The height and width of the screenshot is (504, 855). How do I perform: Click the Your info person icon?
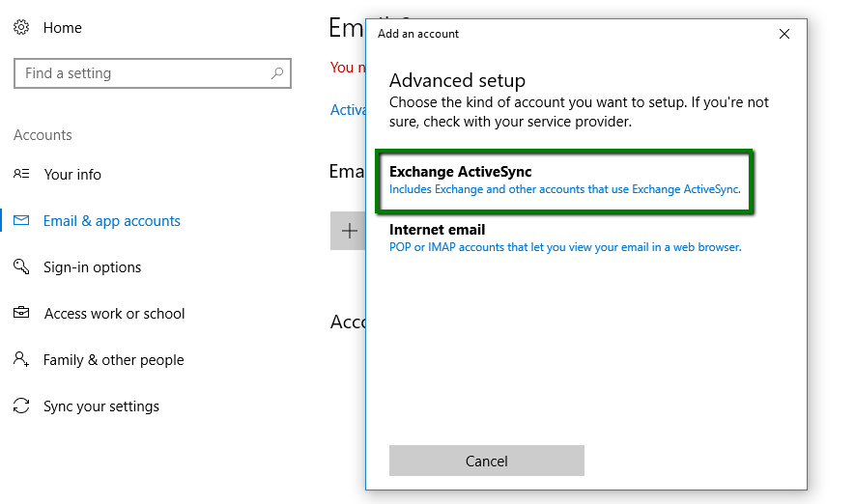21,174
